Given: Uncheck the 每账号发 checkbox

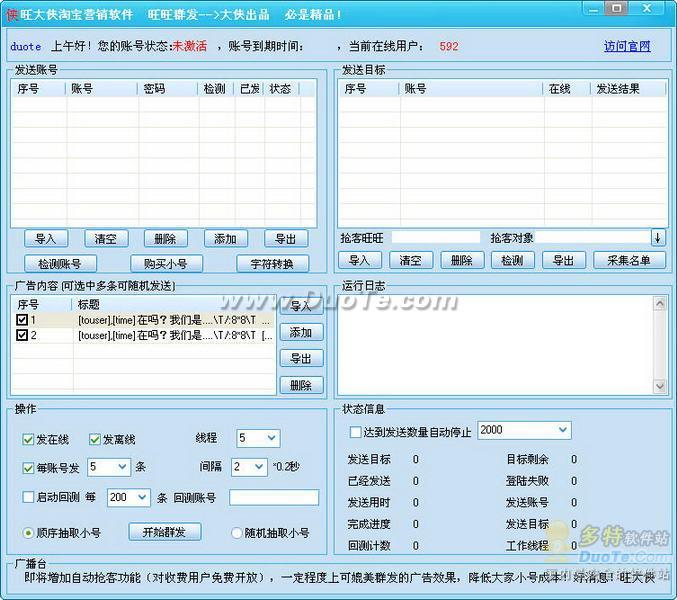Looking at the screenshot, I should point(28,468).
